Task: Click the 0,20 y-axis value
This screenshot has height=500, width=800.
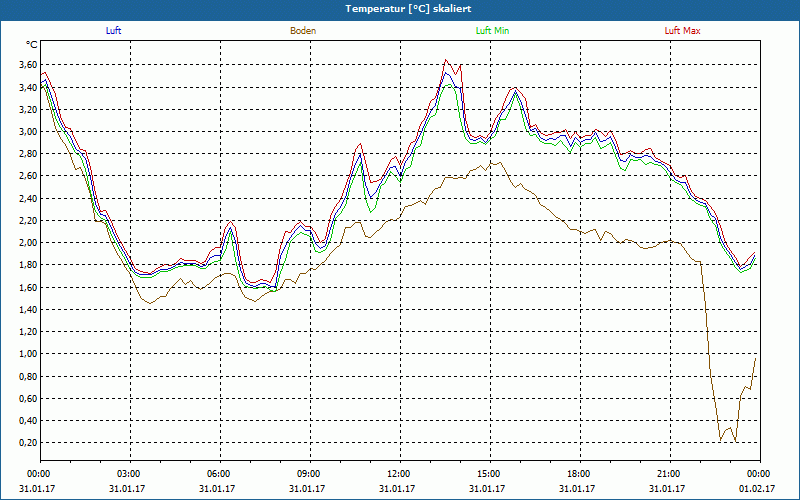Action: click(x=28, y=442)
